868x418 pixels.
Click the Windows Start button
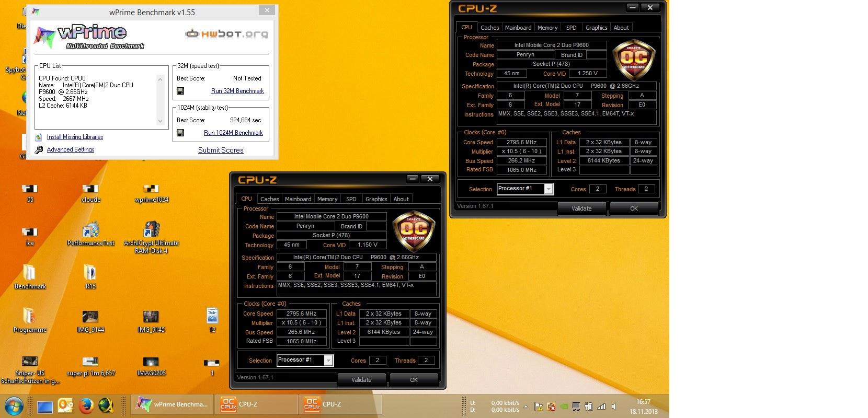[13, 405]
